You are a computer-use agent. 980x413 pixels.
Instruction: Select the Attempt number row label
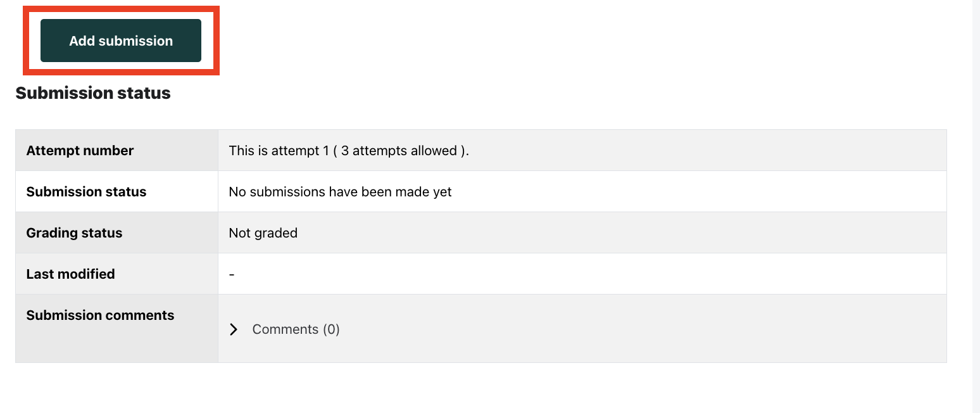pyautogui.click(x=80, y=151)
